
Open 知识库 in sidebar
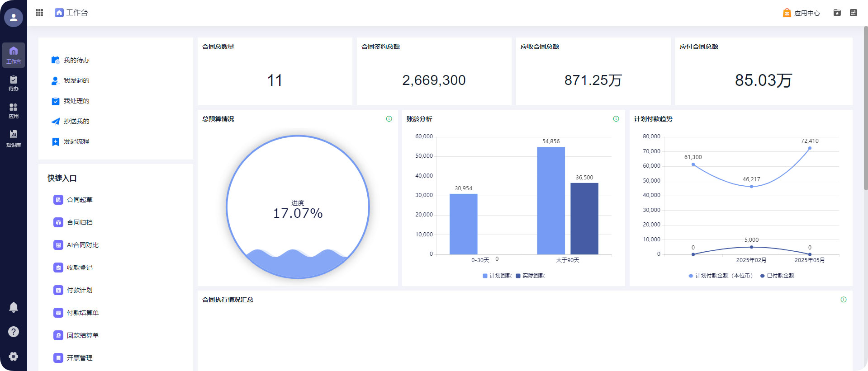point(14,138)
